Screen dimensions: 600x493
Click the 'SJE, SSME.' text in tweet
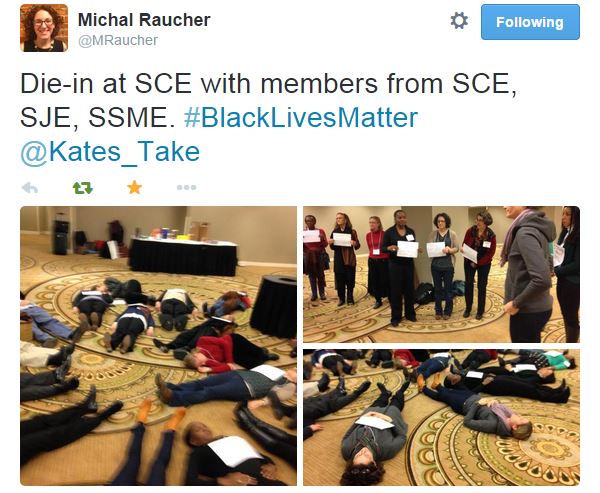click(x=95, y=117)
